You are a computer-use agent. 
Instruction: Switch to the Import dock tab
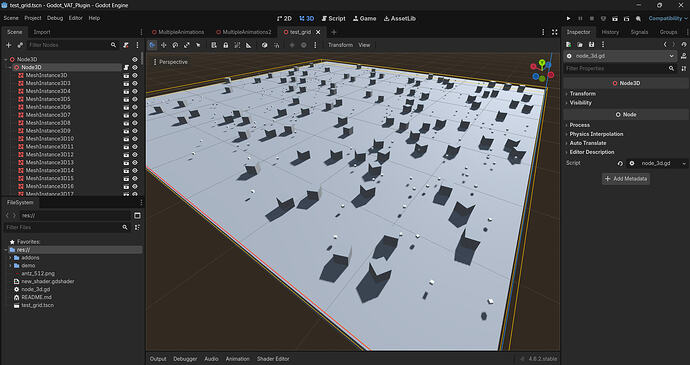point(42,32)
